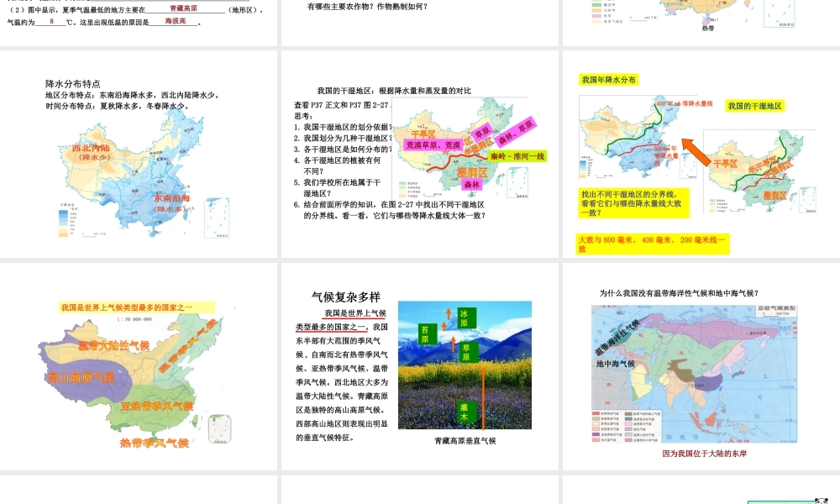The image size is (840, 504).
Task: Click the yellow 大致与800毫米、400毫米、200毫米线一致 answer
Action: click(654, 244)
